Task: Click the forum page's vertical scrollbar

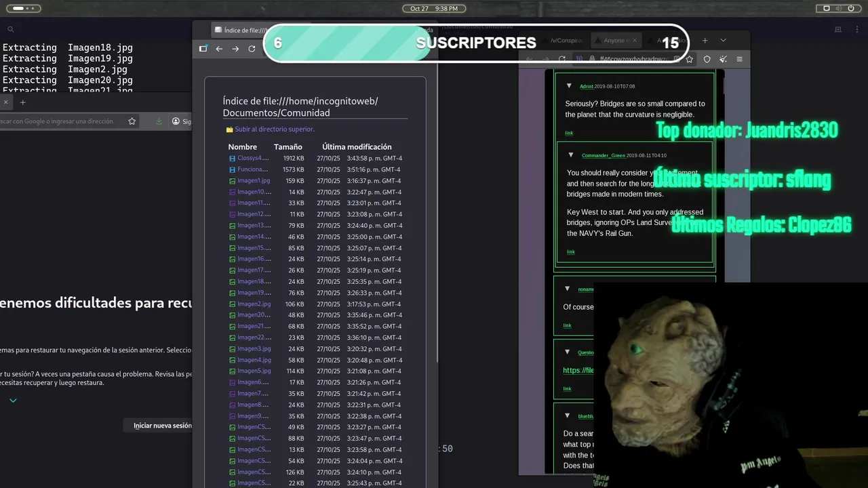Action: click(724, 85)
